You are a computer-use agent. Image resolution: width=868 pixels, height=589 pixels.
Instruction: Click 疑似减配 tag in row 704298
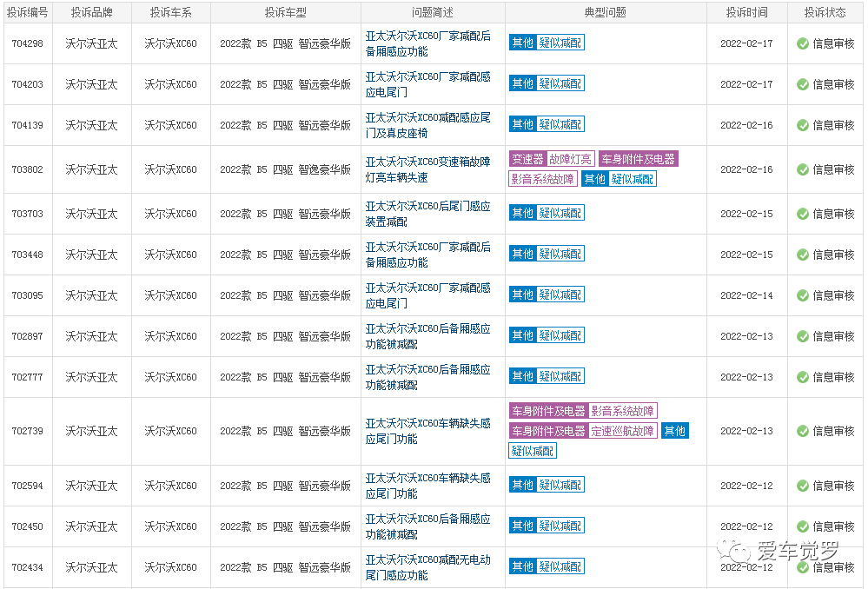click(x=560, y=43)
